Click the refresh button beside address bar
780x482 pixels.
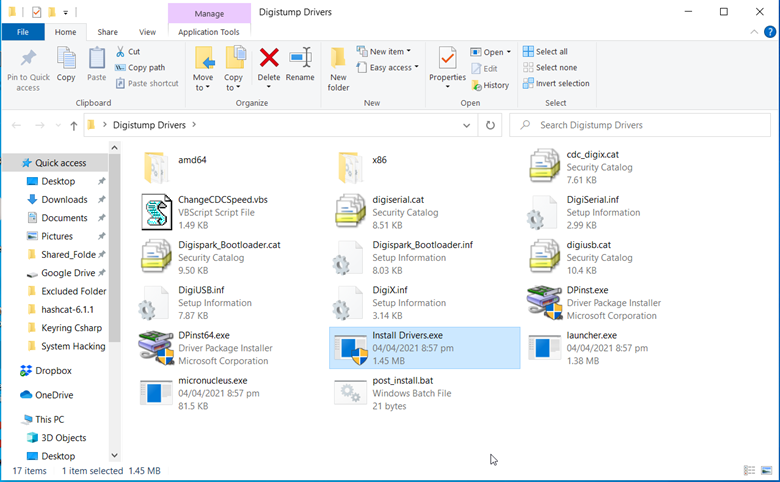pyautogui.click(x=490, y=125)
